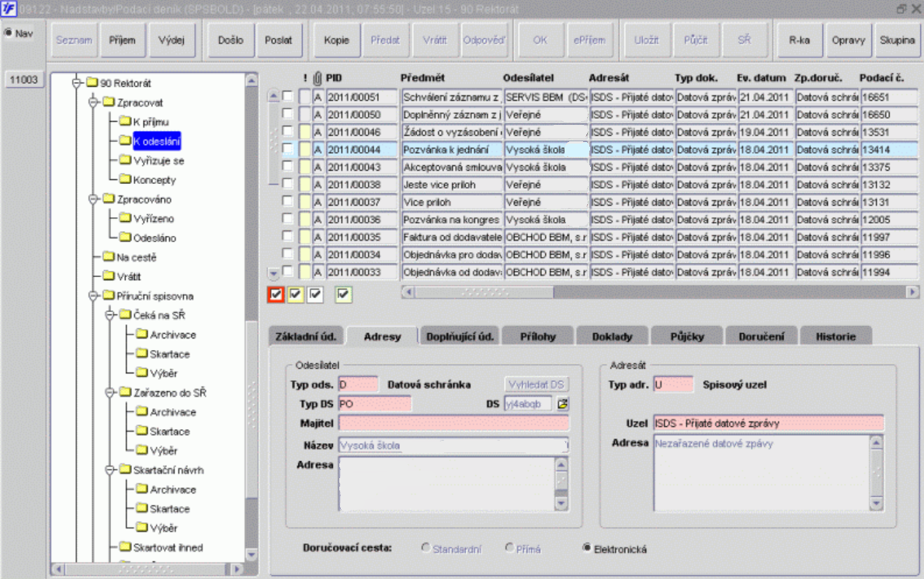
Task: Click the K příjmu folder icon
Action: point(125,121)
